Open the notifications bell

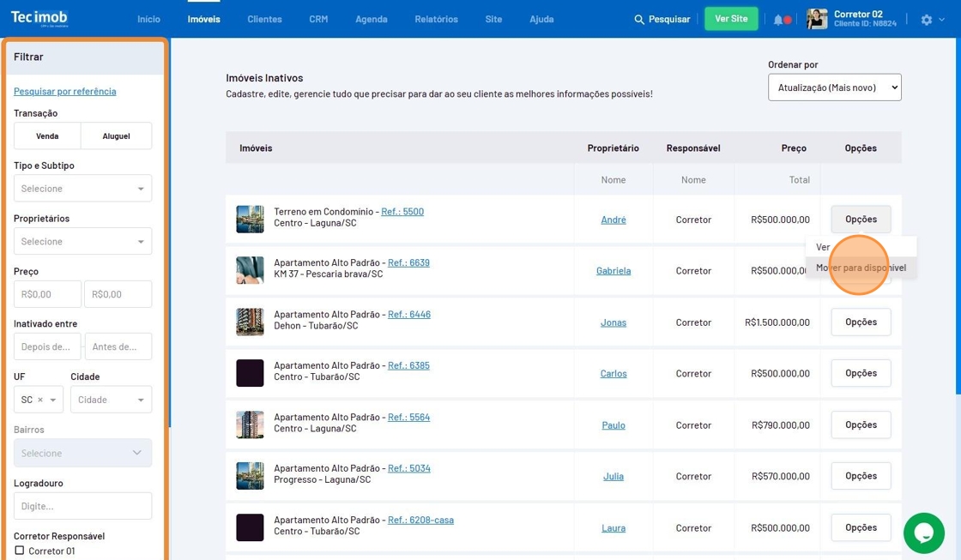tap(778, 19)
